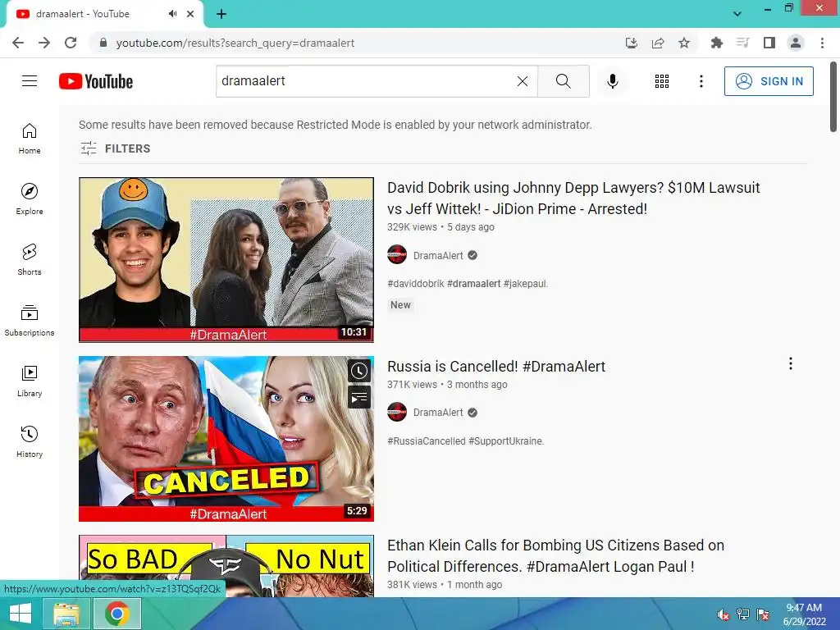This screenshot has width=840, height=630.
Task: Click the Chrome address bar URL
Action: [235, 43]
